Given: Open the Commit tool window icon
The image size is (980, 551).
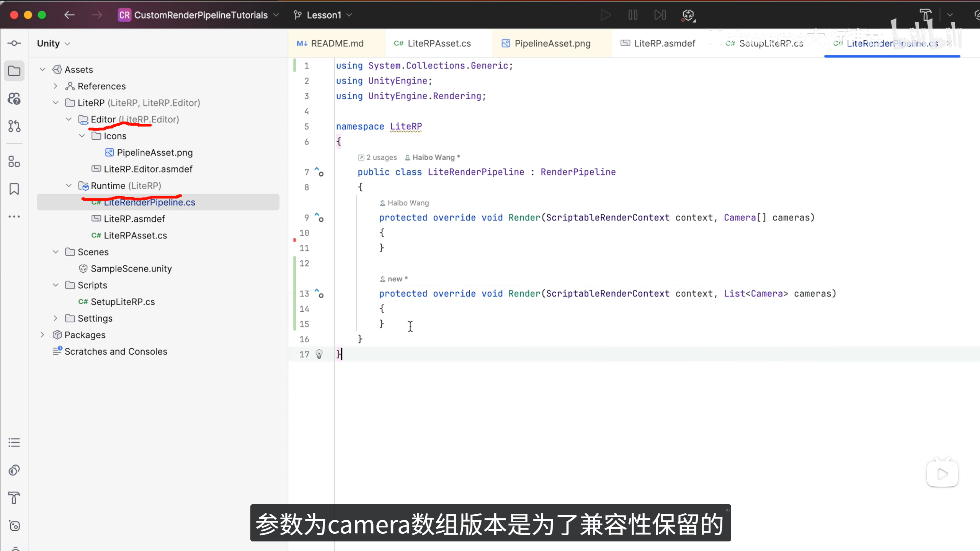Looking at the screenshot, I should [x=14, y=43].
